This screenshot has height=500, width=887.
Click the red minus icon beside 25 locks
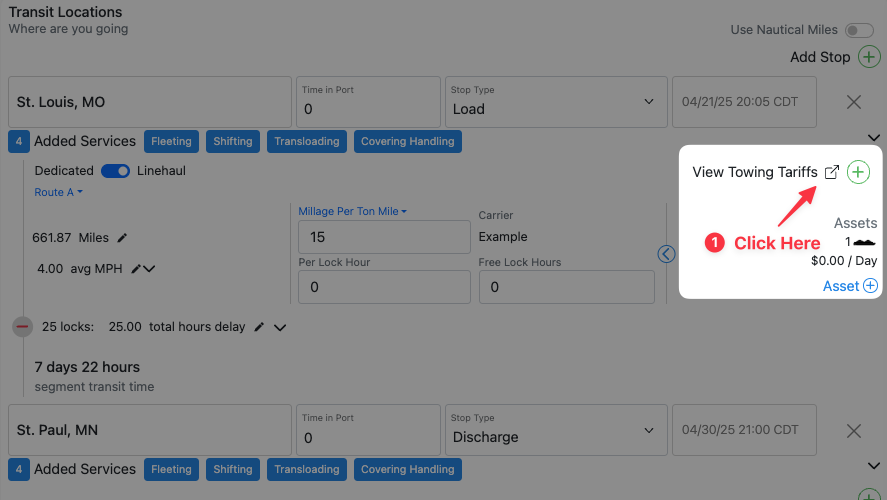pyautogui.click(x=23, y=326)
